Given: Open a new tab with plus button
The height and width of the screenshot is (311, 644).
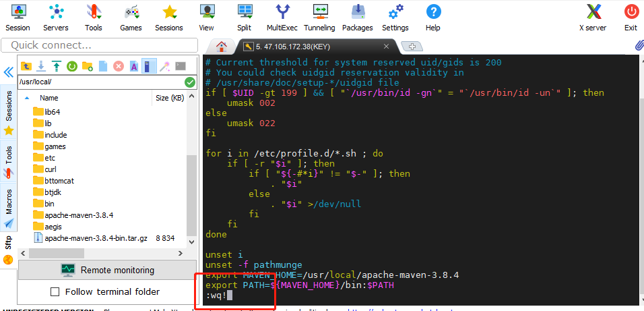Looking at the screenshot, I should pyautogui.click(x=413, y=47).
